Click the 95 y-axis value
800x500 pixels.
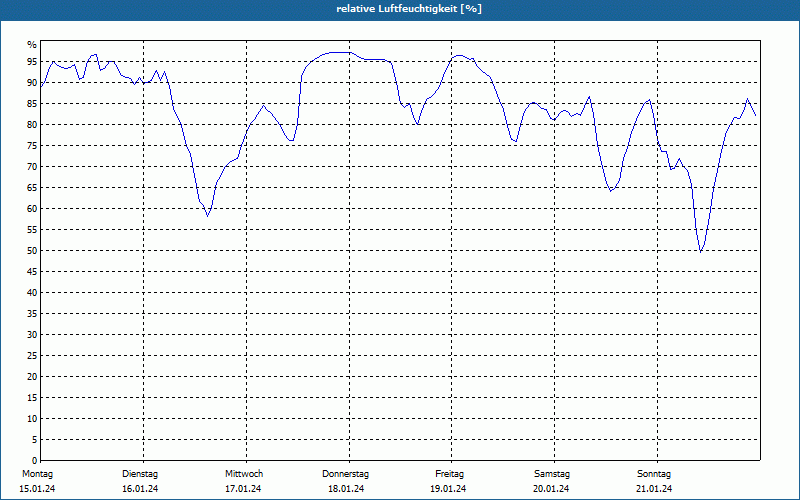(32, 62)
